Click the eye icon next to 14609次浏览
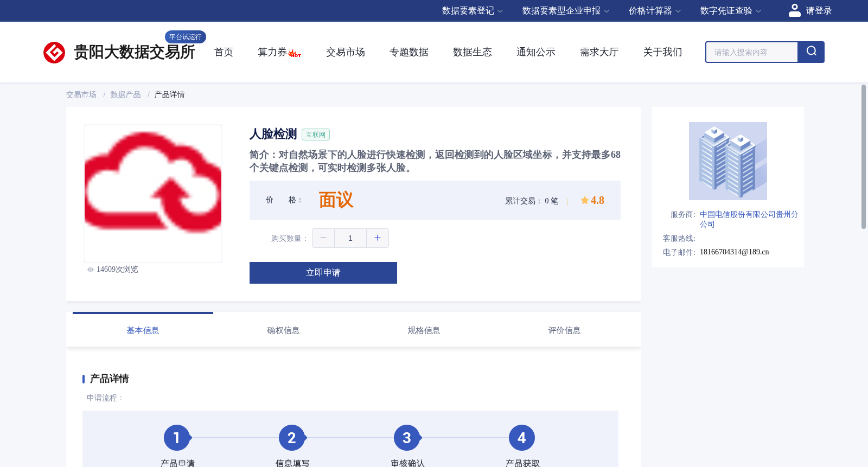 click(x=91, y=270)
